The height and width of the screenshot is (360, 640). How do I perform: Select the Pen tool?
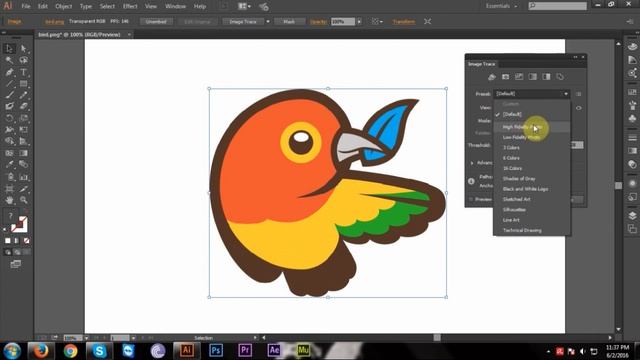click(x=9, y=72)
